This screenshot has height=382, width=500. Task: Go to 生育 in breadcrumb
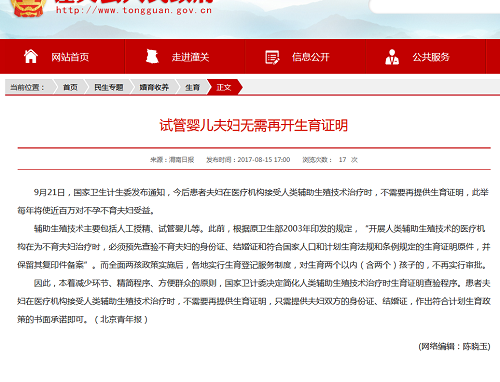(192, 87)
